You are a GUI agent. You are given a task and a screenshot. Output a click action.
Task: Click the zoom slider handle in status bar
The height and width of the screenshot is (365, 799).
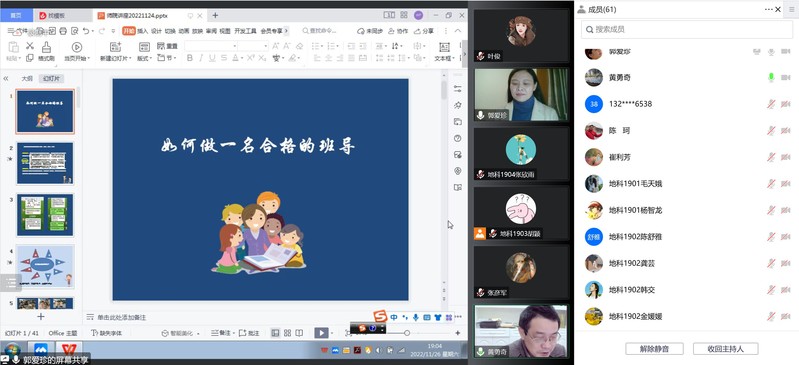[x=407, y=333]
